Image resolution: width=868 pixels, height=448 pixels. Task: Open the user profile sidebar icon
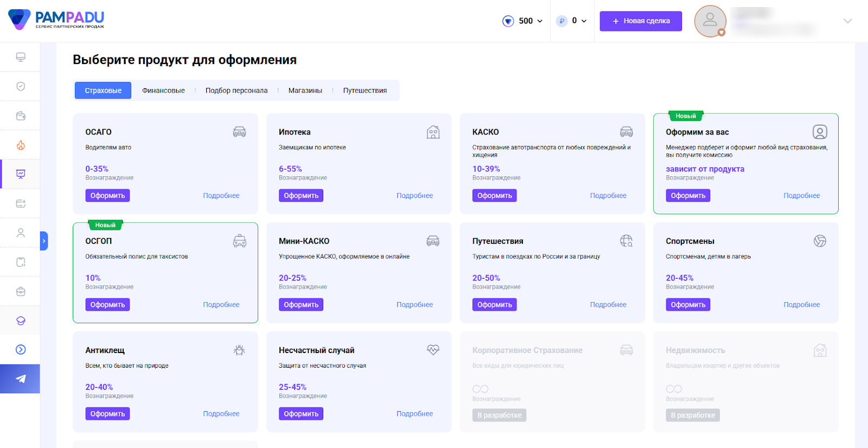(21, 233)
